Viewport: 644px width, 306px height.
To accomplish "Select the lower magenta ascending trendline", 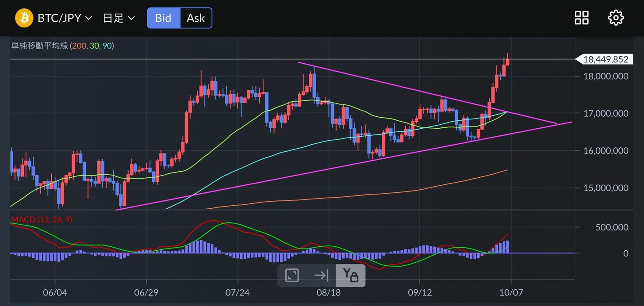I will click(x=310, y=169).
